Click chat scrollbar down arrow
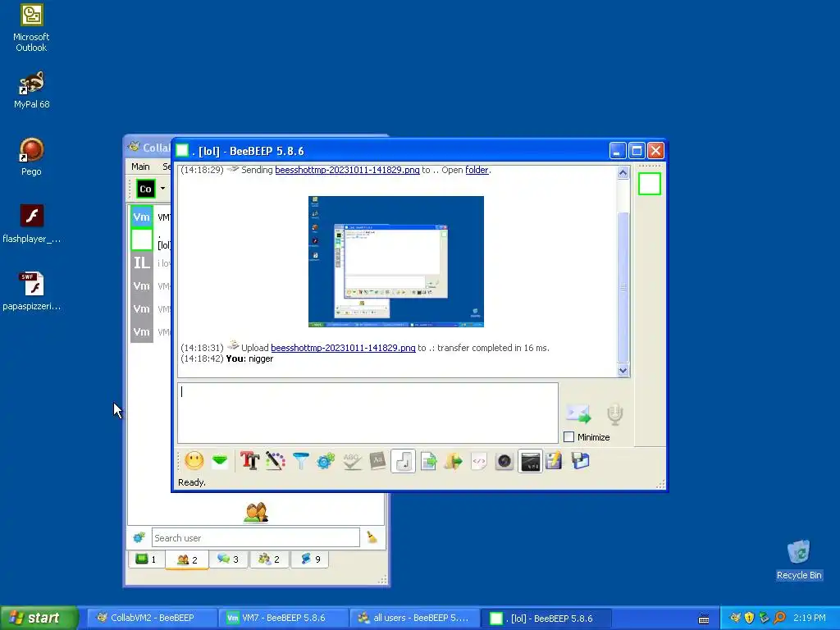This screenshot has height=630, width=840. pyautogui.click(x=623, y=370)
